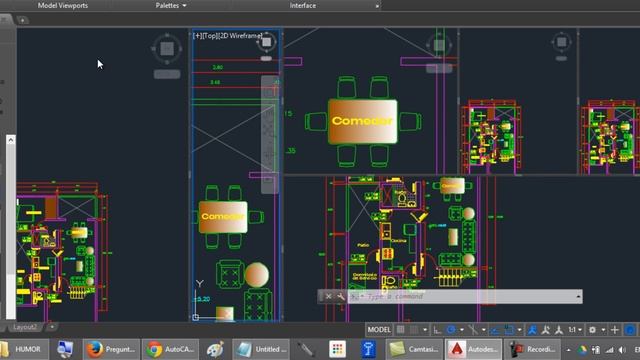This screenshot has height=360, width=640.
Task: Switch to Untitled taskbar window
Action: [x=262, y=349]
